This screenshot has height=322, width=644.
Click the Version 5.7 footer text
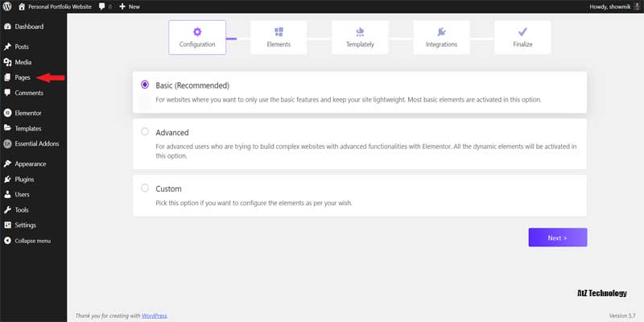tap(622, 316)
